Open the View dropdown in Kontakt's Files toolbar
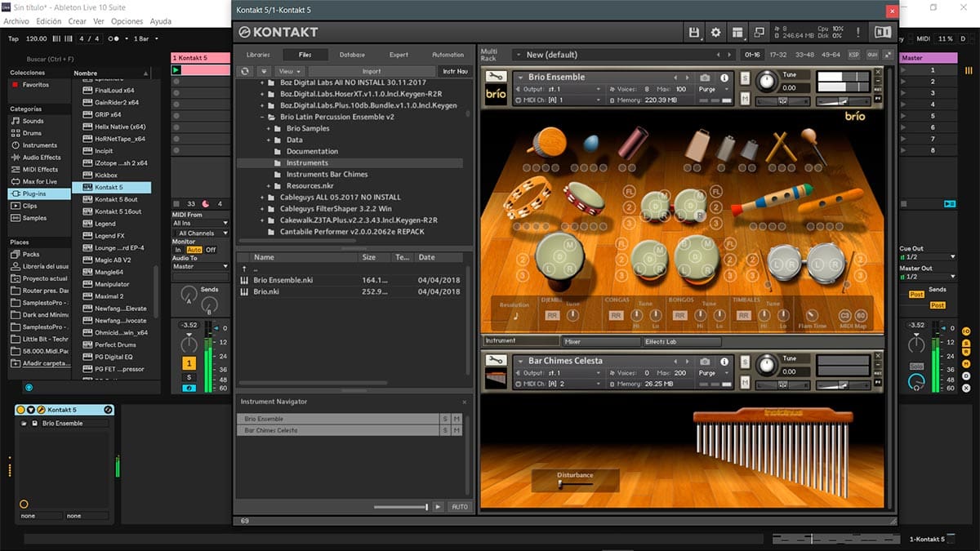 click(288, 72)
